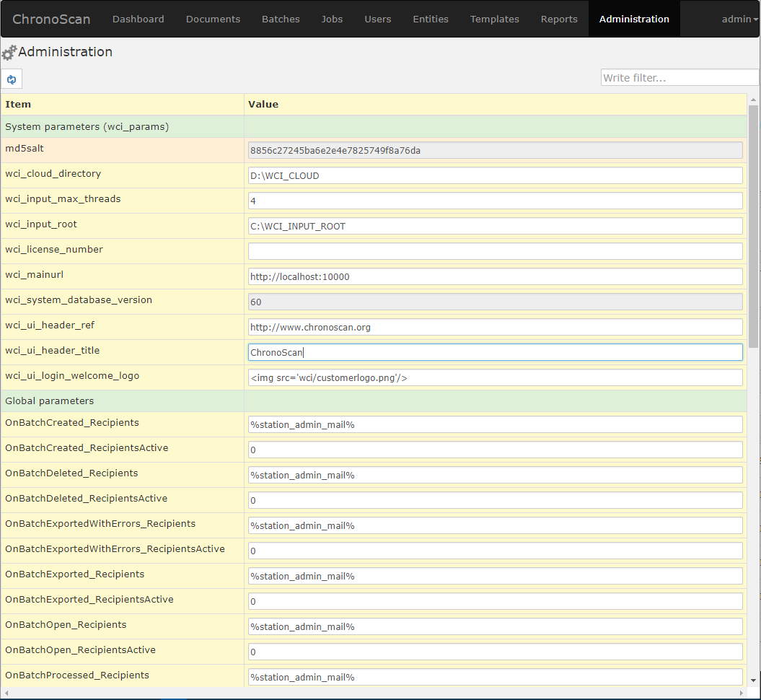Viewport: 761px width, 700px height.
Task: Click the wci_license_number label
Action: tap(54, 250)
